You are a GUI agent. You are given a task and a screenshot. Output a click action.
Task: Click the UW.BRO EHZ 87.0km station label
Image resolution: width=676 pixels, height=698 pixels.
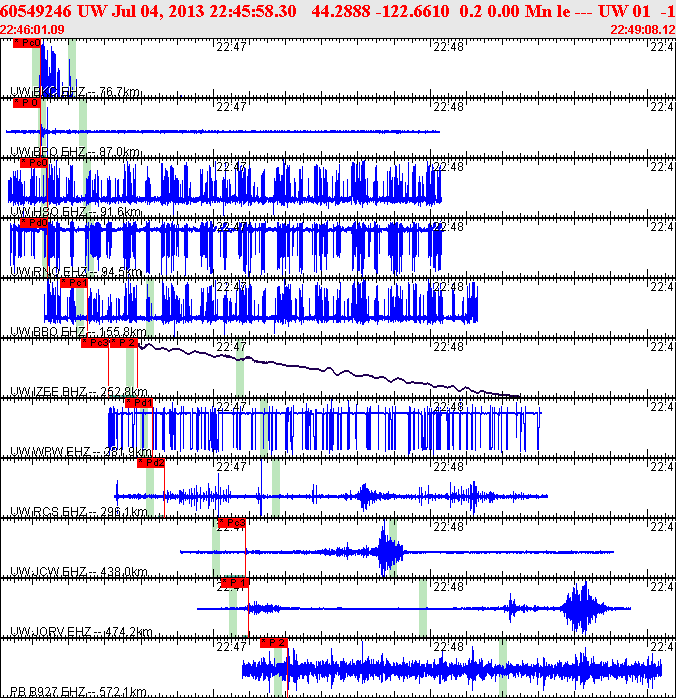coord(75,152)
